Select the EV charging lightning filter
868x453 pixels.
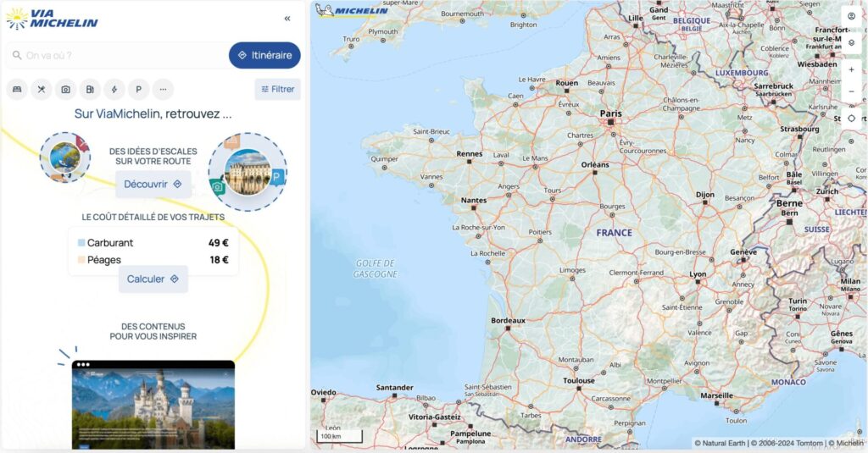(114, 89)
